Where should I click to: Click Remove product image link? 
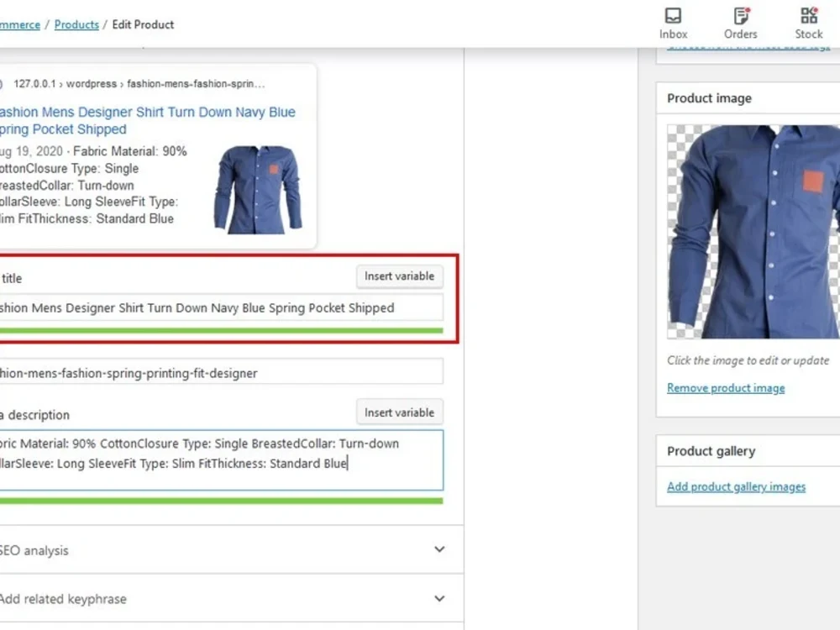click(x=726, y=388)
